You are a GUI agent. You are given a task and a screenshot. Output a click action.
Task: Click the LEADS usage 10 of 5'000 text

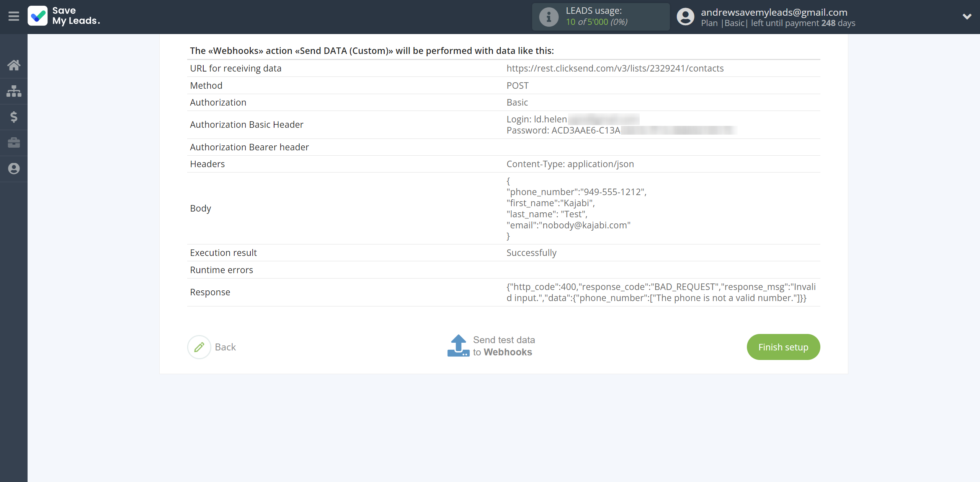point(596,22)
